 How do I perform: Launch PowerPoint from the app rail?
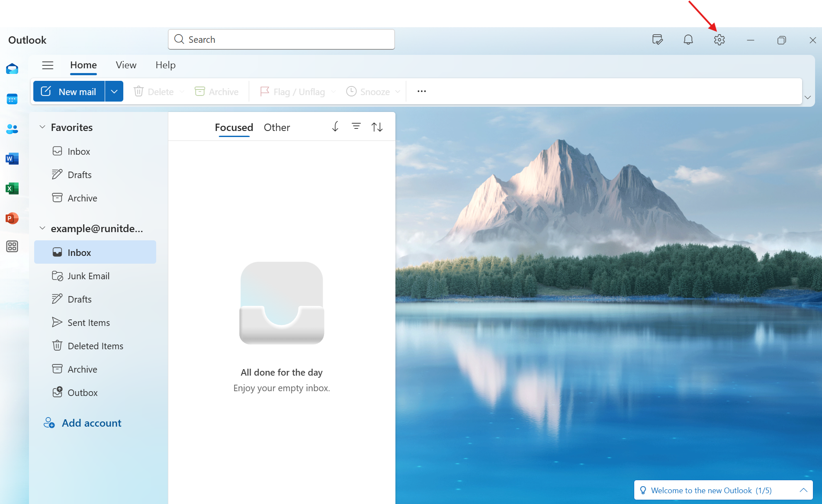click(x=12, y=218)
